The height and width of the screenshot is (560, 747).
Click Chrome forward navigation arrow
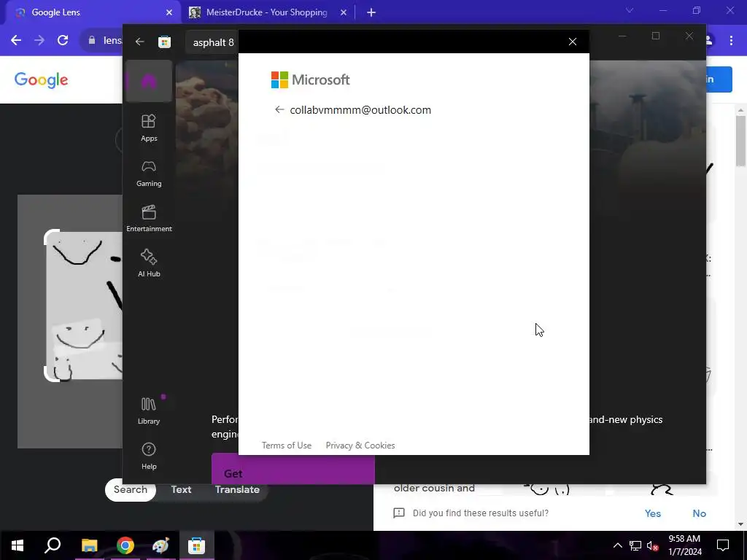click(x=39, y=41)
